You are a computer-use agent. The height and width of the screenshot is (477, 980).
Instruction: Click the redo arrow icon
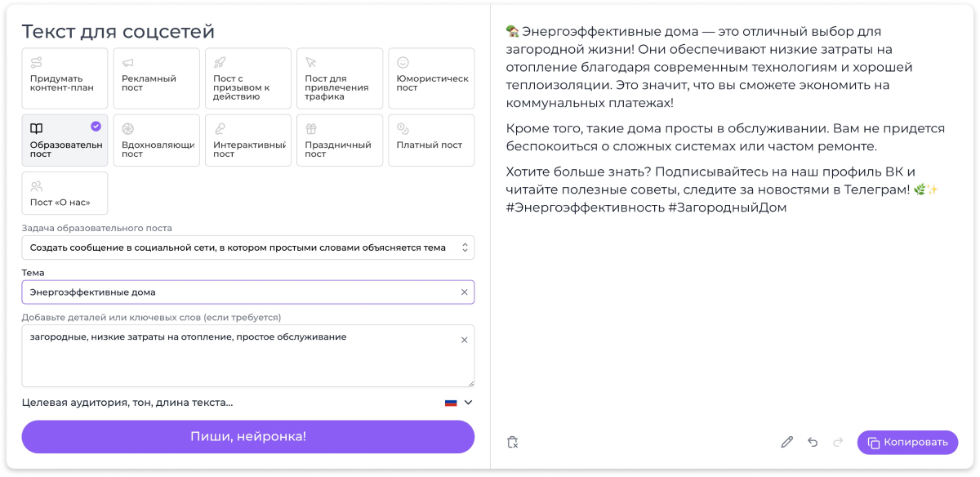coord(837,442)
